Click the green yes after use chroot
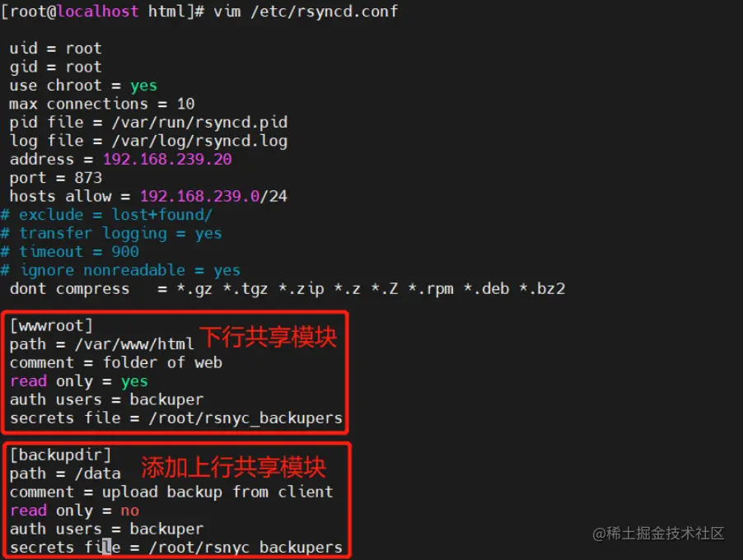 (x=143, y=86)
